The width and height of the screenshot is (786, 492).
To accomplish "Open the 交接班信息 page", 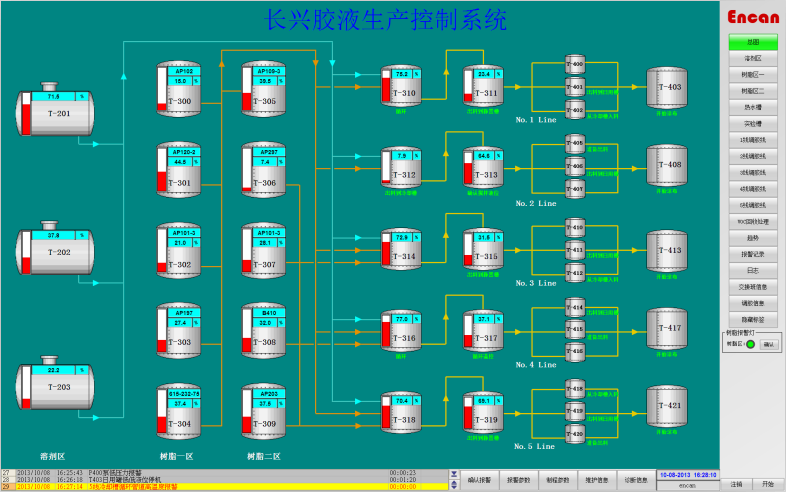I will (753, 287).
